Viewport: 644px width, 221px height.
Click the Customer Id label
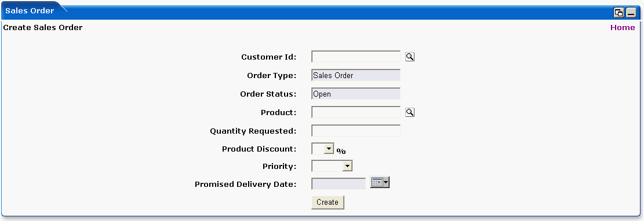coord(268,57)
